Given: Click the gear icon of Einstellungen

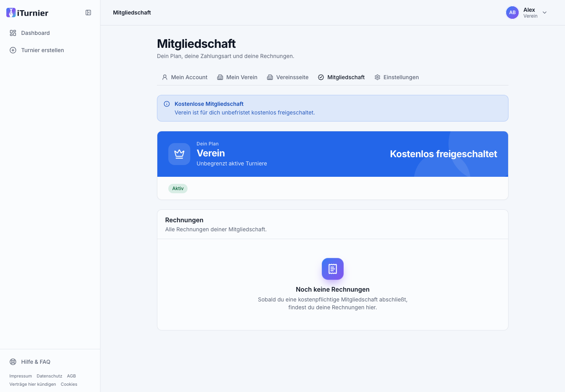Looking at the screenshot, I should point(377,77).
